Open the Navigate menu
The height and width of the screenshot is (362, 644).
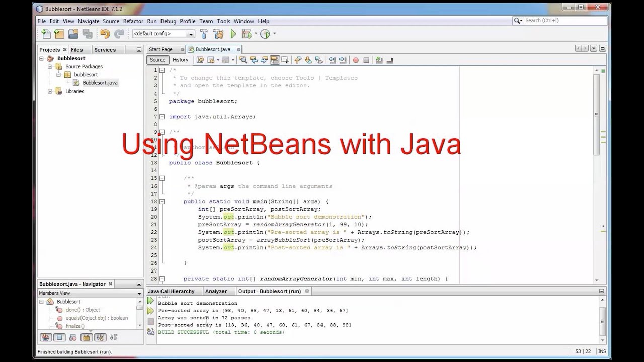pos(88,21)
